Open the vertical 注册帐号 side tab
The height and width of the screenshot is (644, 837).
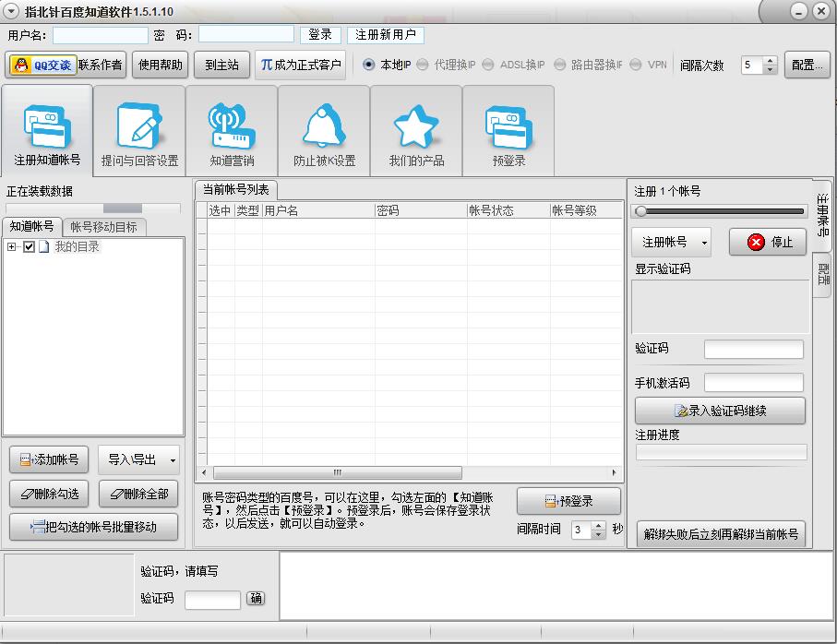tap(822, 214)
